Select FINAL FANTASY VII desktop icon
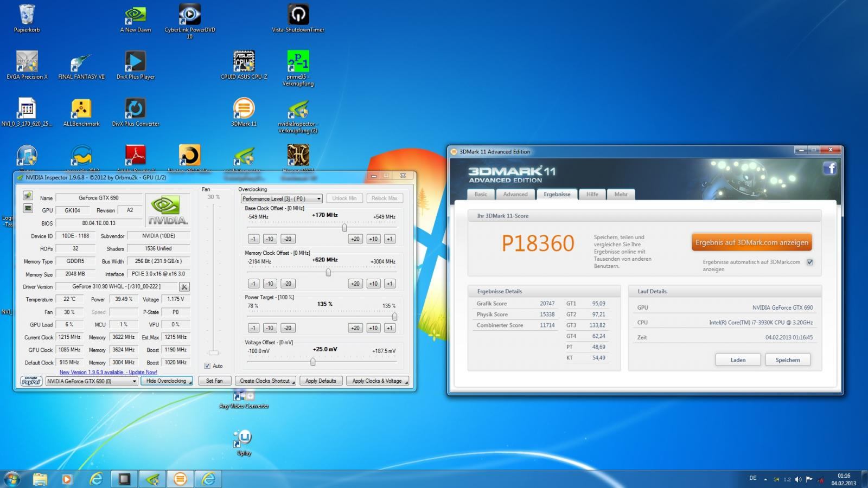The width and height of the screenshot is (868, 488). (x=81, y=65)
